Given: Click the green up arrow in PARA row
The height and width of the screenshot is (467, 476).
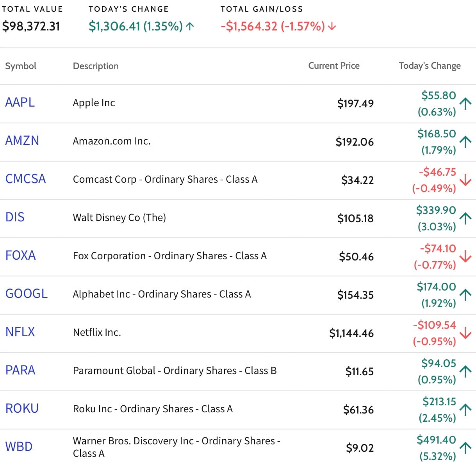Looking at the screenshot, I should (465, 371).
